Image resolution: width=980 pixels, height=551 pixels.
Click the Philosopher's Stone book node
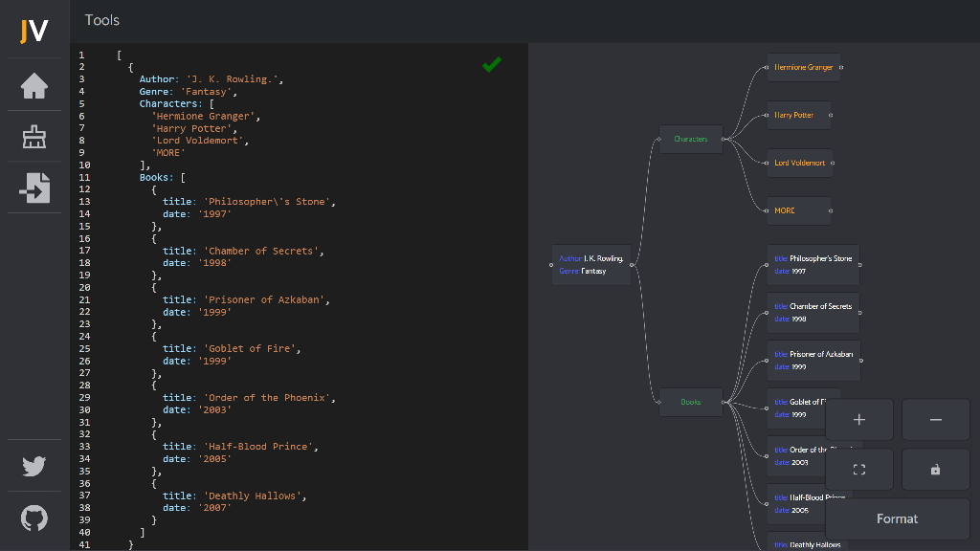pos(813,265)
